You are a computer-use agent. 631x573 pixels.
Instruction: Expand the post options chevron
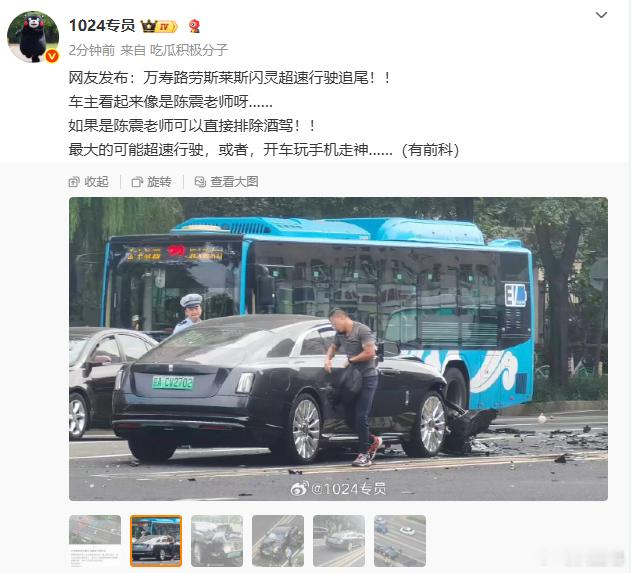tap(601, 15)
